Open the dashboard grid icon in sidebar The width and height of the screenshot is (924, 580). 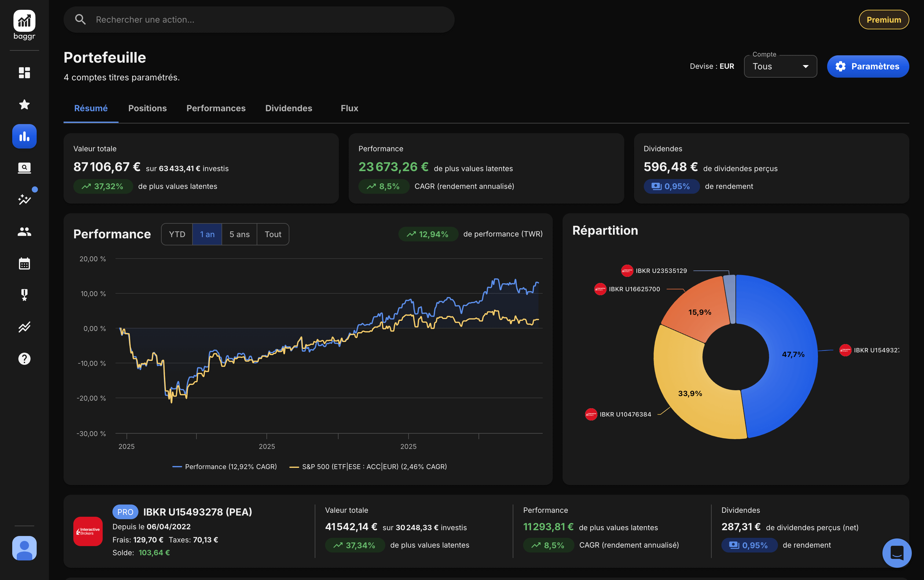24,72
